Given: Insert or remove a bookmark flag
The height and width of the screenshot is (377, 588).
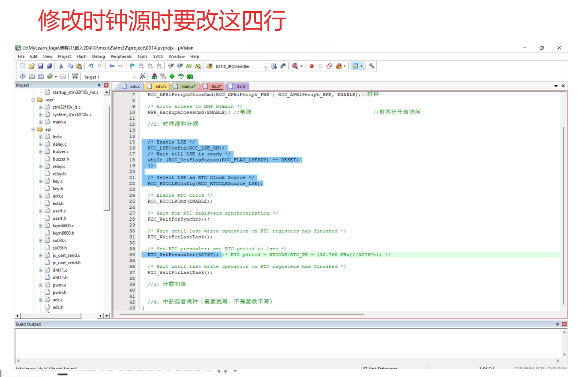Looking at the screenshot, I should click(x=132, y=66).
